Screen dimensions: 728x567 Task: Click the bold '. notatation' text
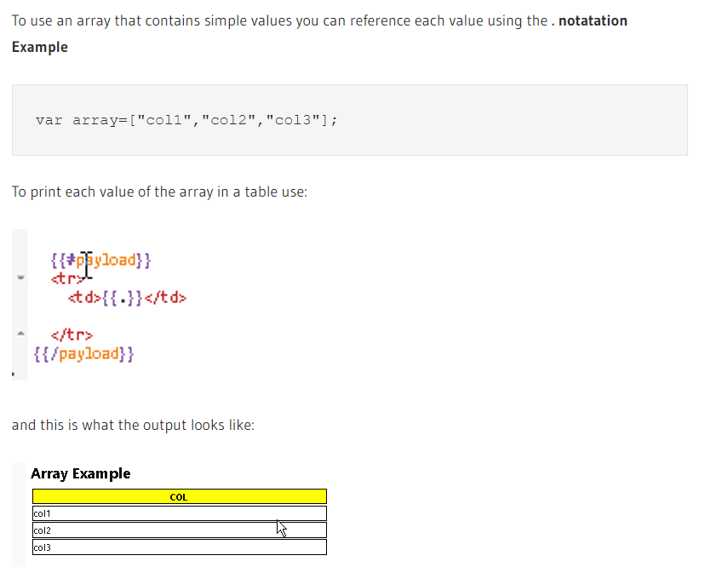pyautogui.click(x=590, y=20)
